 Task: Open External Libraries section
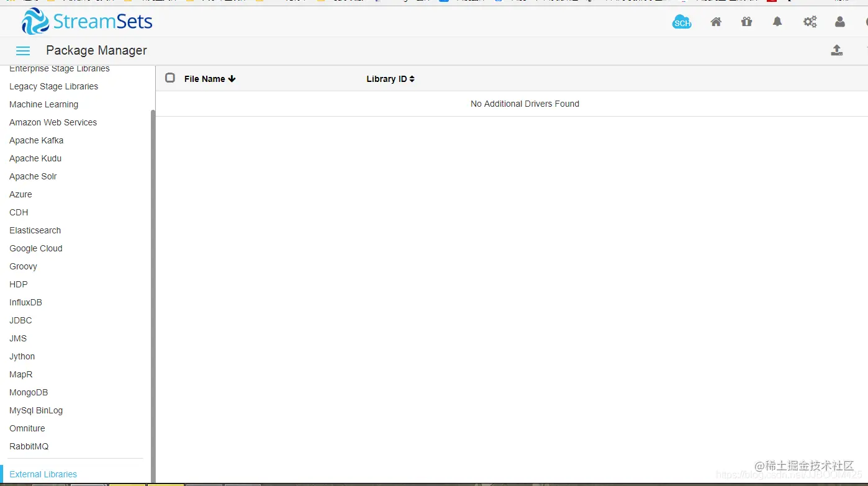pos(43,474)
